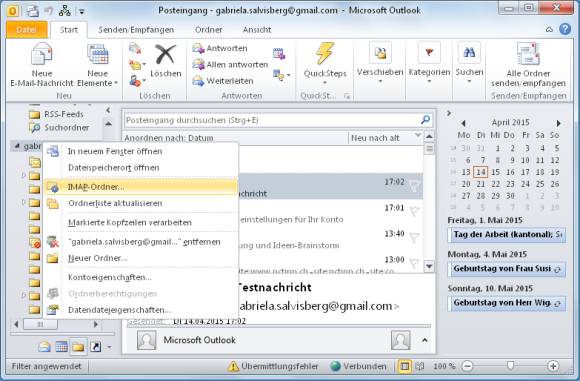Enable reading view button in status bar
The image size is (580, 381).
tap(419, 366)
